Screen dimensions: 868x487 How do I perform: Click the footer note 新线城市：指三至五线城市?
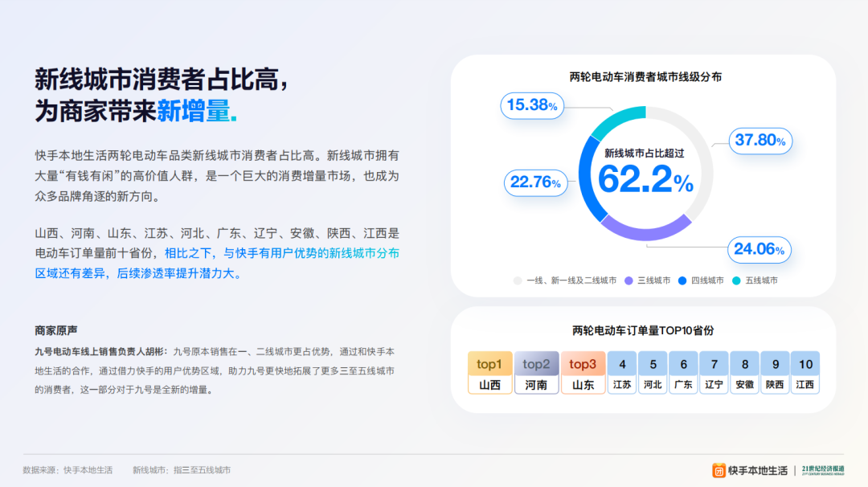coord(182,470)
